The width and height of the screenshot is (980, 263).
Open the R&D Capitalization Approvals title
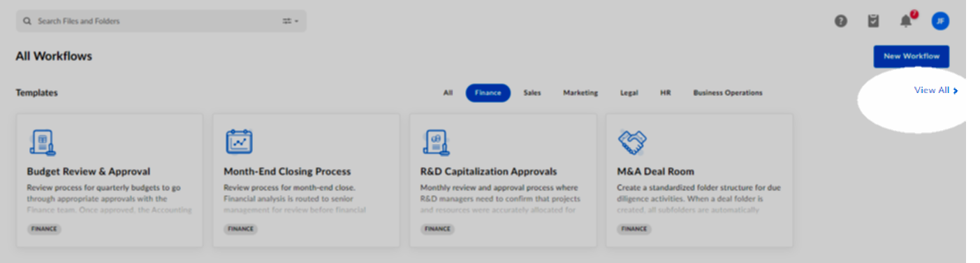pos(489,171)
